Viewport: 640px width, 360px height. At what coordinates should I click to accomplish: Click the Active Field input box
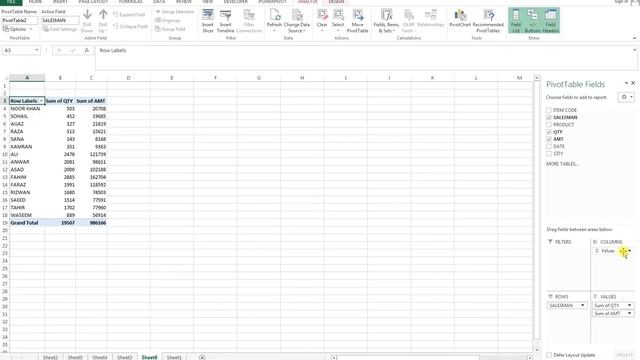60,20
